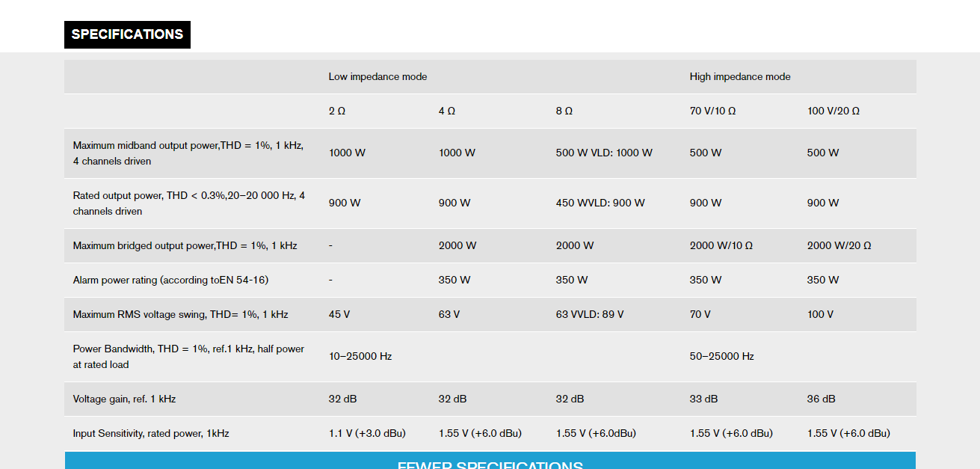This screenshot has height=469, width=980.
Task: Click the Rated output power row label
Action: tap(189, 203)
